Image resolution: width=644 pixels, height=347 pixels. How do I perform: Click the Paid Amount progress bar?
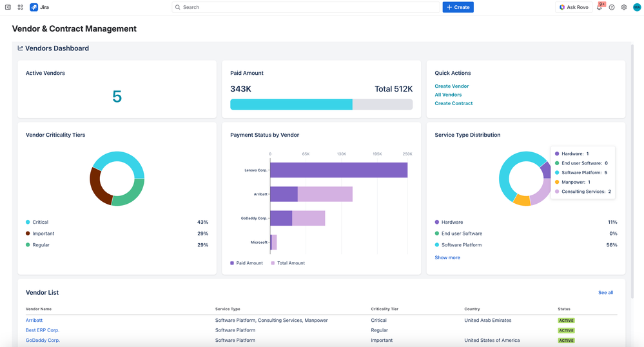click(321, 104)
